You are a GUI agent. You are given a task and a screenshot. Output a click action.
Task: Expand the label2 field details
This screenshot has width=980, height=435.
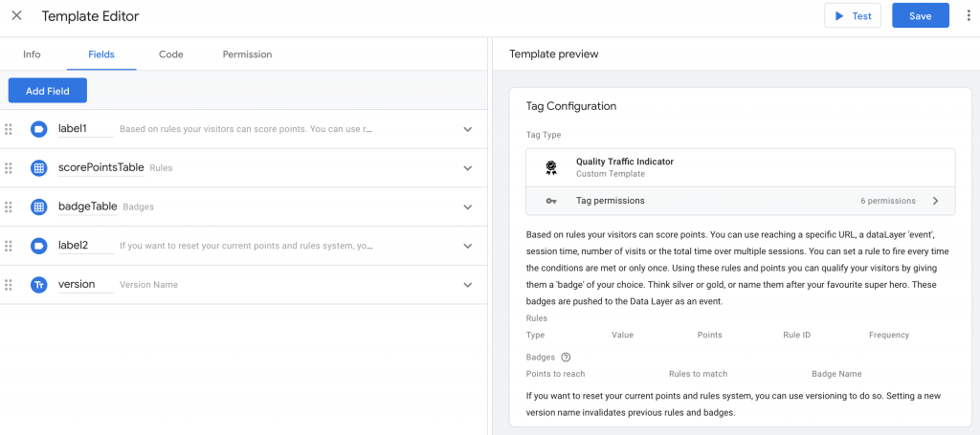pos(468,246)
